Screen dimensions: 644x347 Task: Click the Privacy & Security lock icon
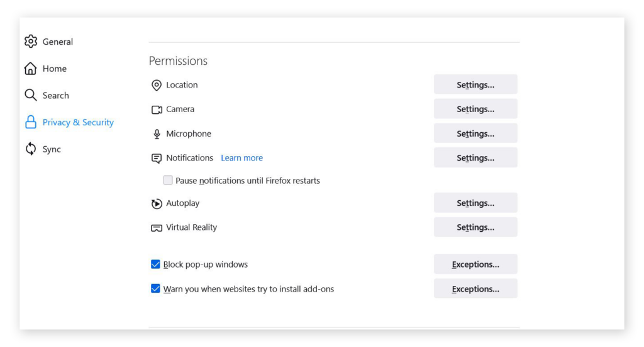coord(31,122)
